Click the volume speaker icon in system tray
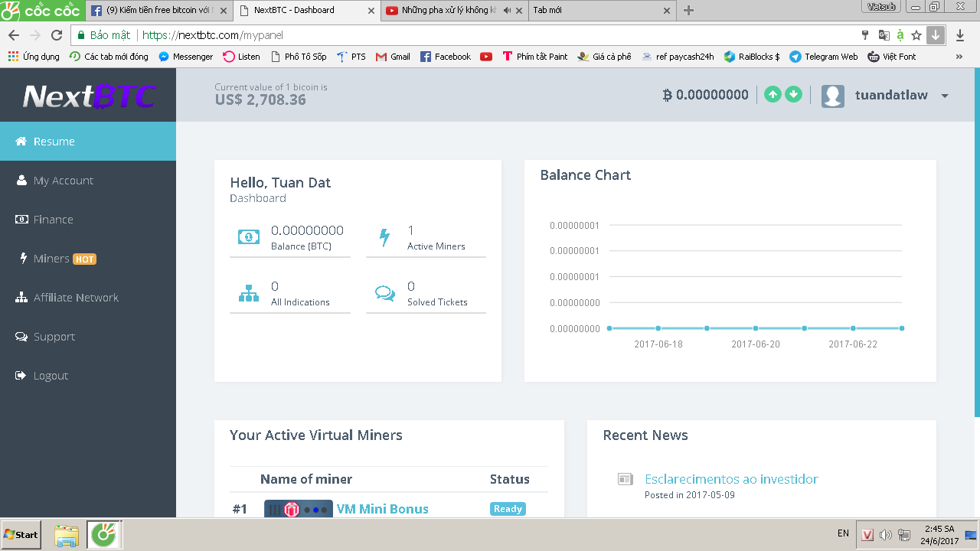Screen dimensions: 980x551 [x=886, y=535]
